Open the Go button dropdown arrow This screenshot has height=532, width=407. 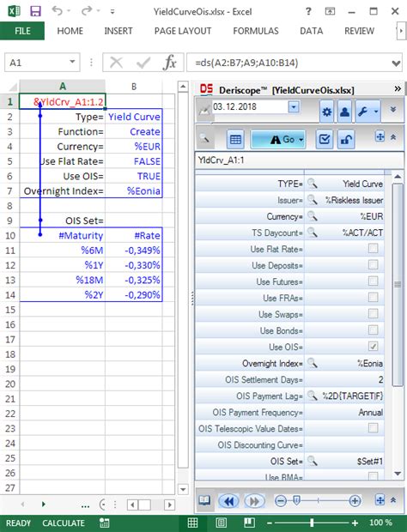tap(301, 140)
